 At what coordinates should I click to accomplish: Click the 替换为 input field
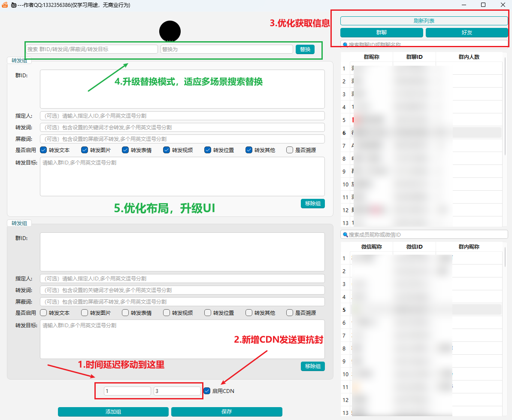227,49
